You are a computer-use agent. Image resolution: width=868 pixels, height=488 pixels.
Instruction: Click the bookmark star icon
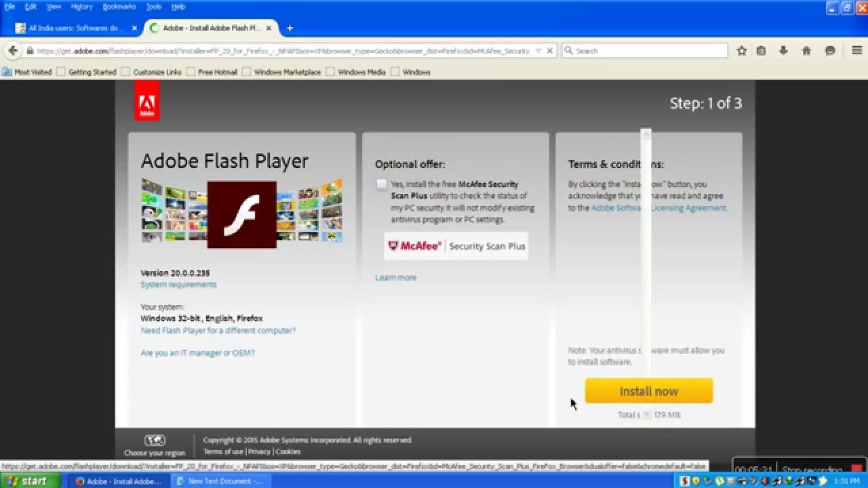point(742,51)
